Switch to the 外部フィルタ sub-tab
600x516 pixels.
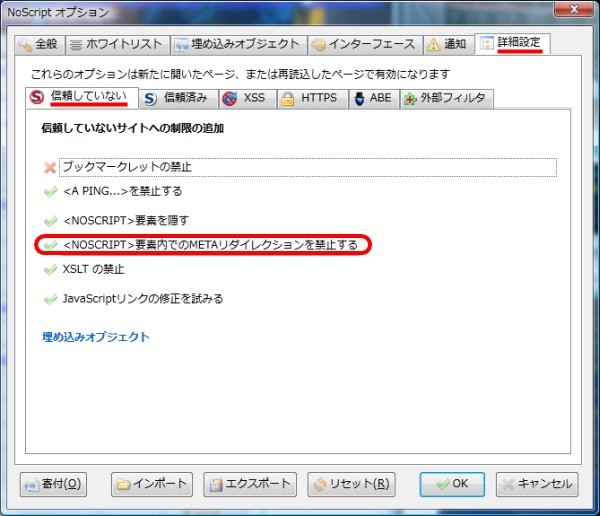447,98
